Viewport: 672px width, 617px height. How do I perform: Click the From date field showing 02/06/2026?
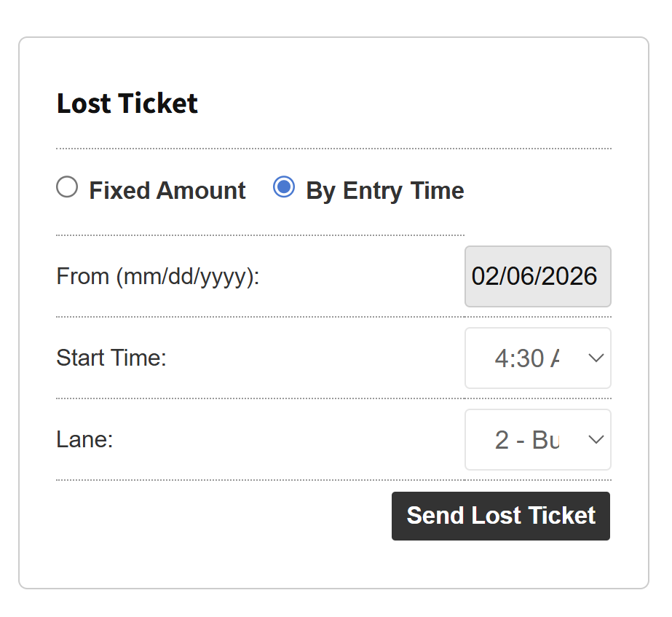pyautogui.click(x=537, y=277)
